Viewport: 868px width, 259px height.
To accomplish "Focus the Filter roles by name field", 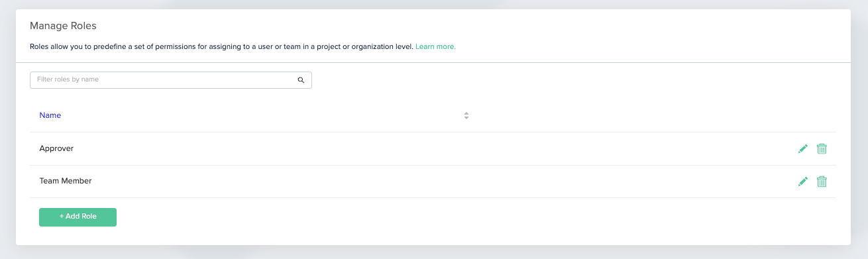I will [x=171, y=80].
